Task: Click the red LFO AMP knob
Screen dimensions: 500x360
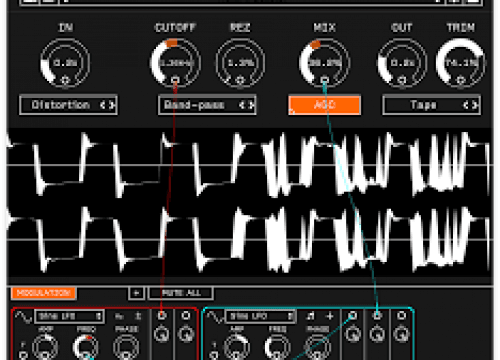Action: click(x=45, y=347)
